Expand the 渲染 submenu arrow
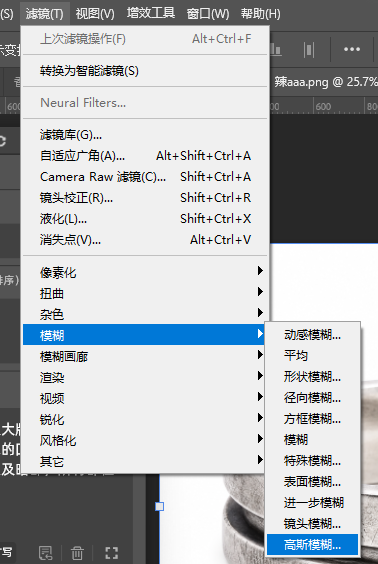378x564 pixels. click(260, 376)
